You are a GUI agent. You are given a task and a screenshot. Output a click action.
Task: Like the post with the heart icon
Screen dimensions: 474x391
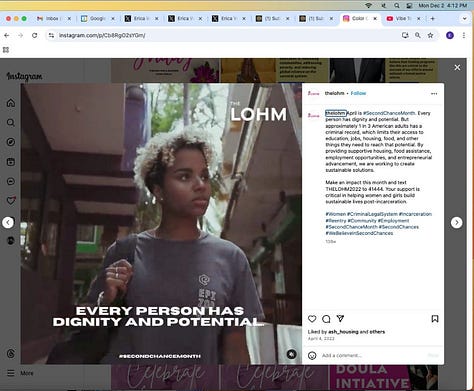(312, 319)
